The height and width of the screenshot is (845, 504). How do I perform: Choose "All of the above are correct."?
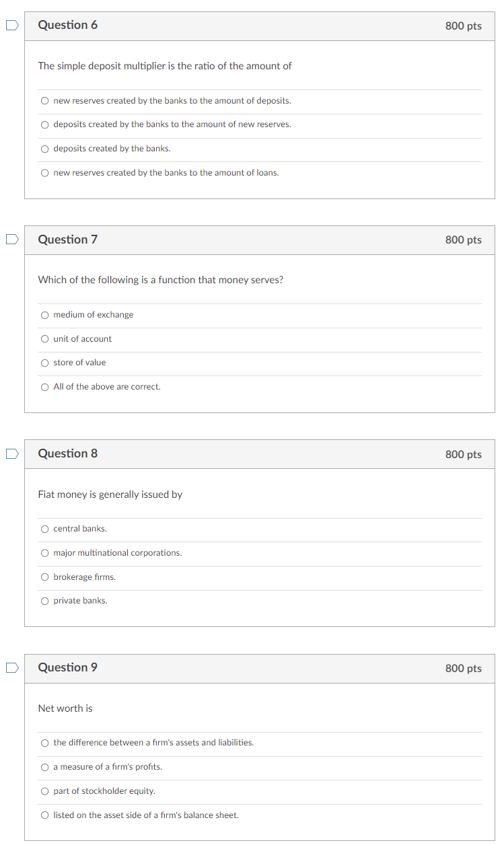pos(44,386)
